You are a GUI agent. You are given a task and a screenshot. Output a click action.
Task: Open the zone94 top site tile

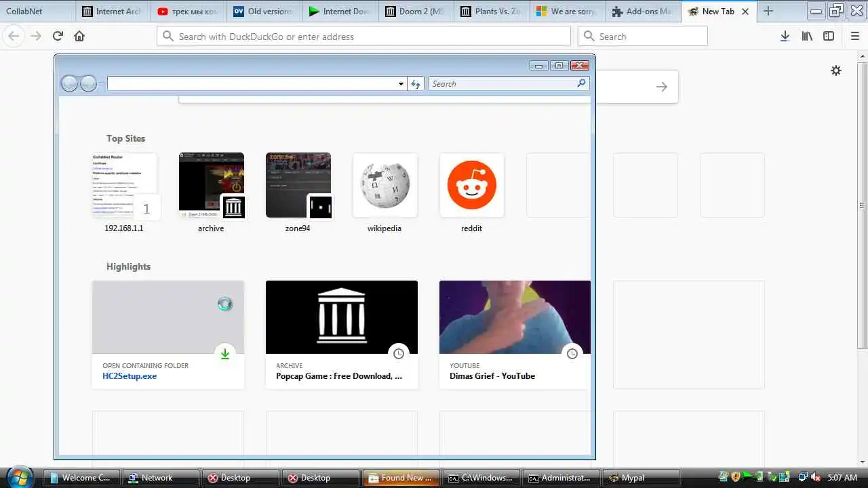click(298, 192)
